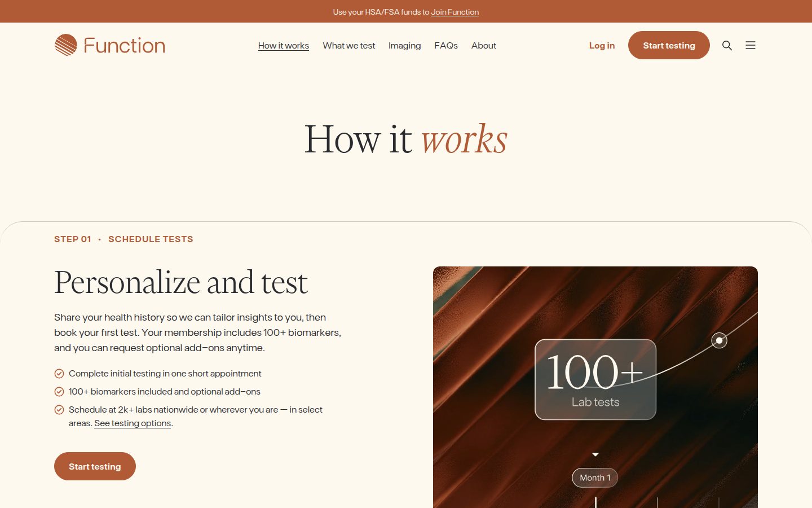Click the Personalize and test heading
Screen dimensions: 812x508
tap(181, 282)
